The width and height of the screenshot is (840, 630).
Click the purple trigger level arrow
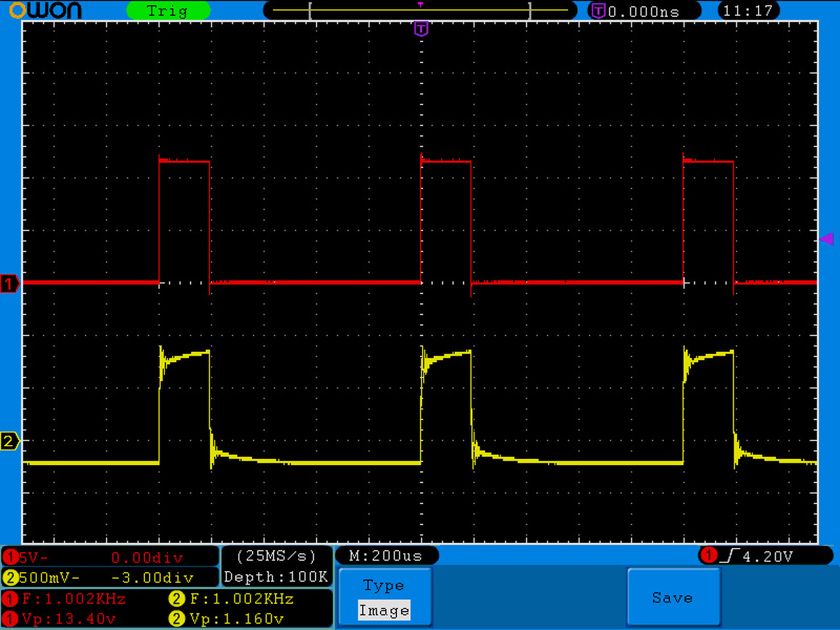pos(827,239)
